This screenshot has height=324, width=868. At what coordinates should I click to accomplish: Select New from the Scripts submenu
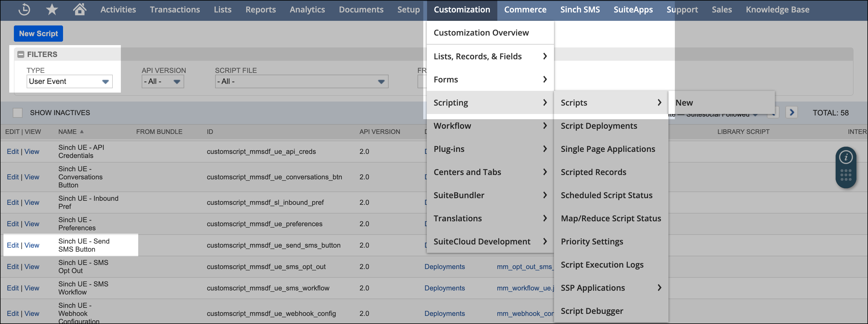tap(684, 102)
